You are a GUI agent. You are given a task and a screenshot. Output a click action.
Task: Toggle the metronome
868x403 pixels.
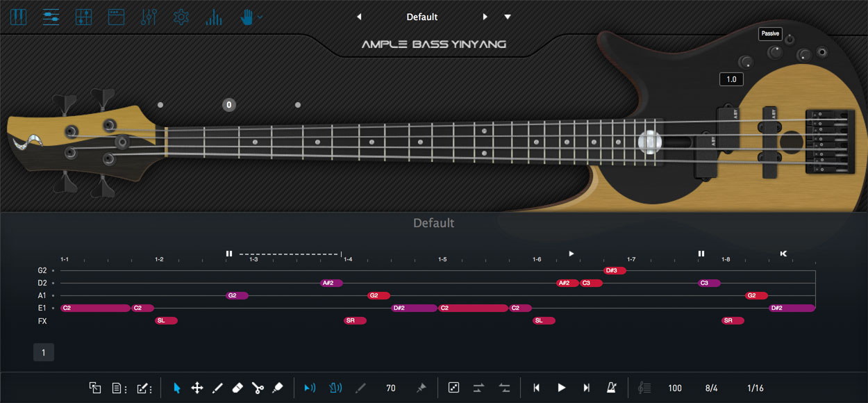(x=612, y=388)
